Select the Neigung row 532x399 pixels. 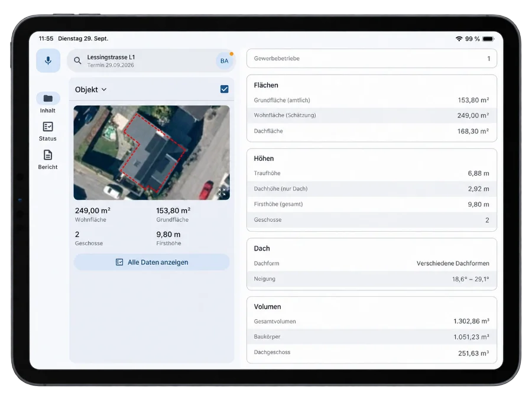(372, 279)
